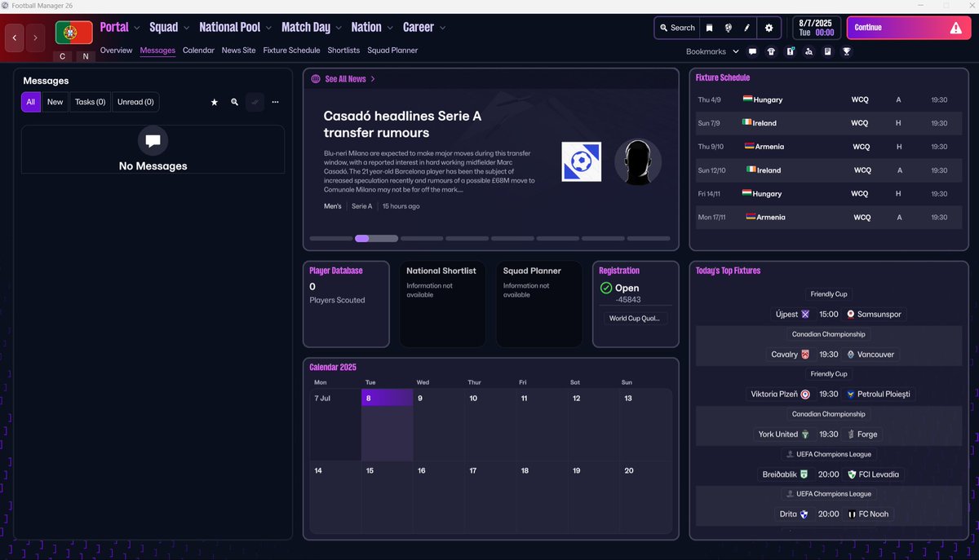Switch to the Overview tab
Screen dimensions: 979x560
[116, 51]
